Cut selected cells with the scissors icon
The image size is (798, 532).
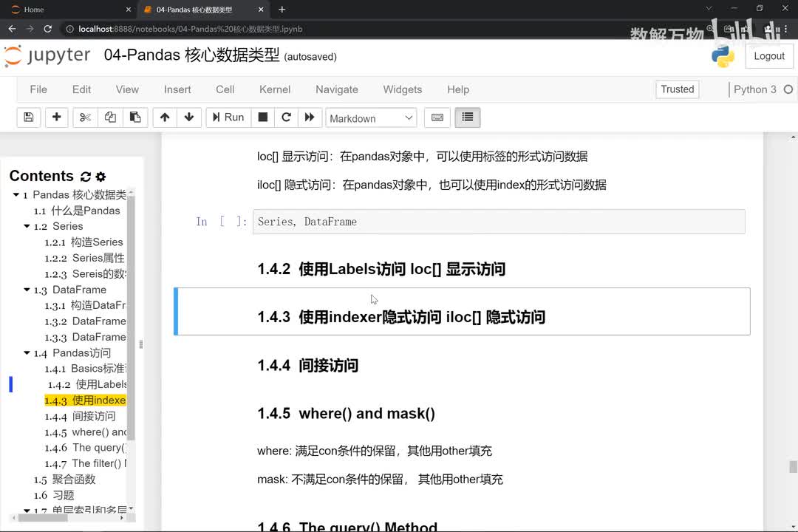click(x=85, y=117)
